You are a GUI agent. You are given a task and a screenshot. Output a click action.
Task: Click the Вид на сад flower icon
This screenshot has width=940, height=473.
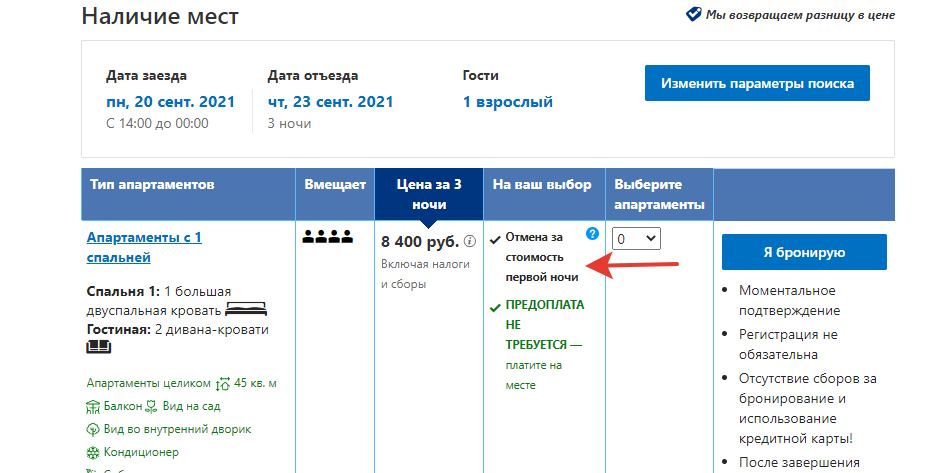click(152, 407)
